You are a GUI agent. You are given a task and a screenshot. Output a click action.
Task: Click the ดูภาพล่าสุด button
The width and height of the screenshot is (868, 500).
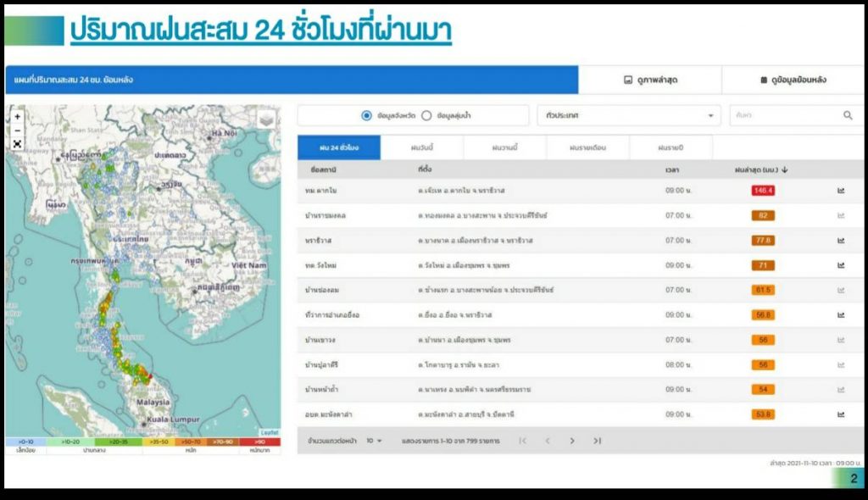point(650,81)
